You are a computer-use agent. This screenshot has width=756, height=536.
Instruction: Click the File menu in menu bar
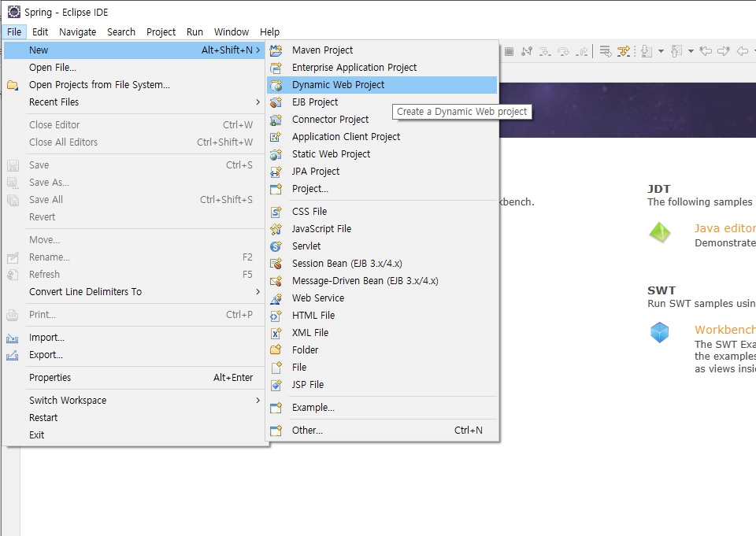coord(14,31)
